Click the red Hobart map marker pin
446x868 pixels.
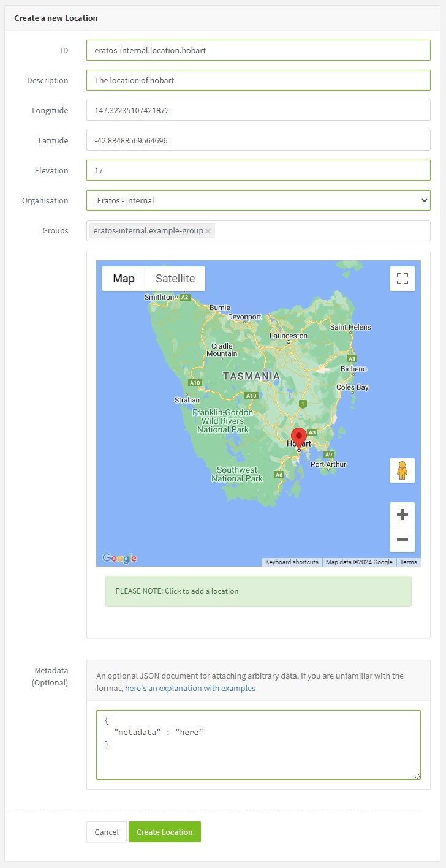tap(298, 439)
